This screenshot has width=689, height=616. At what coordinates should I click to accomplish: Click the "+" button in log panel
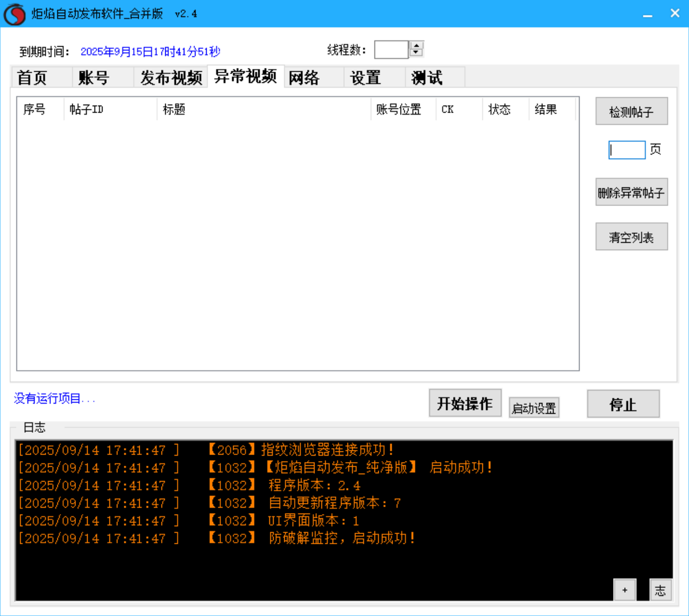[625, 590]
